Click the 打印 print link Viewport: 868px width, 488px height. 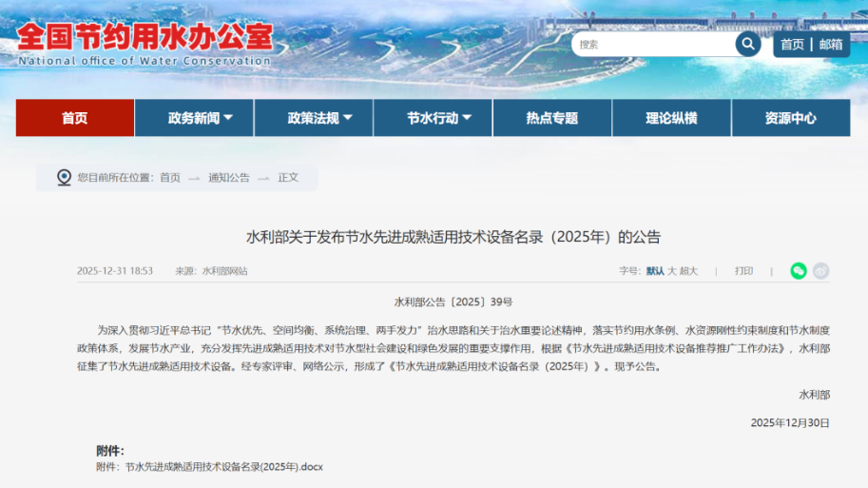click(x=743, y=271)
